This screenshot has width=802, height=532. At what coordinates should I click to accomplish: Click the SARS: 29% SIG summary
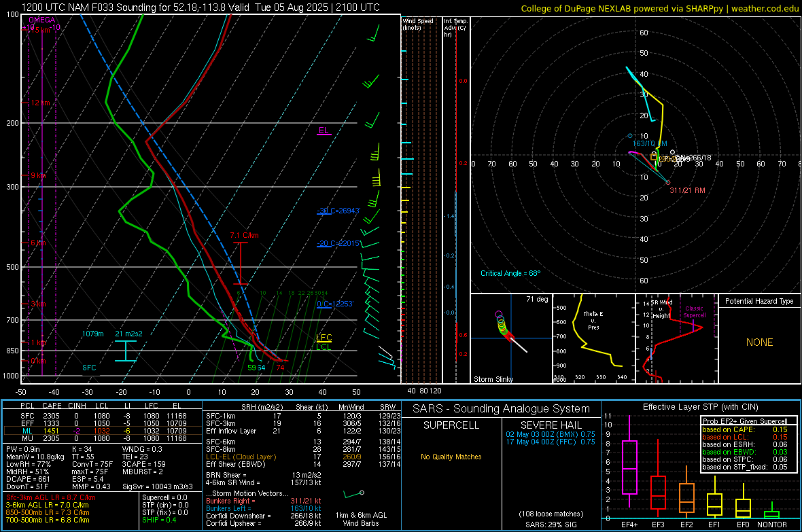[551, 525]
